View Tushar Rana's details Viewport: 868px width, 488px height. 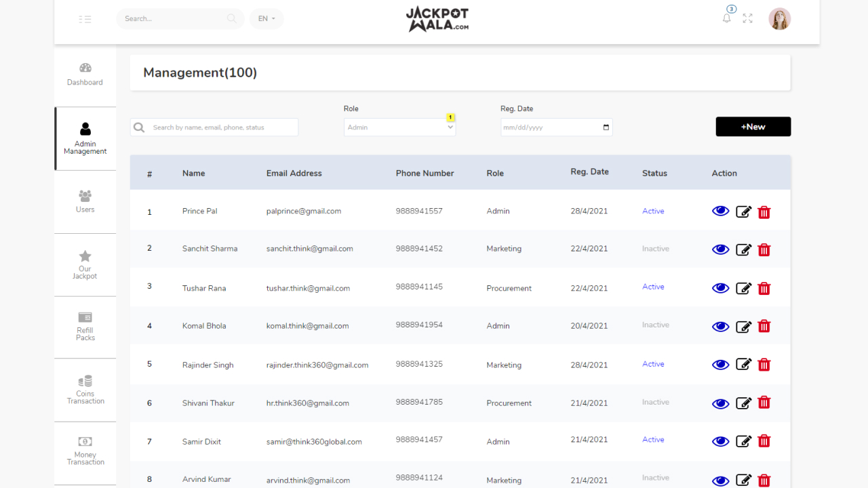coord(721,289)
